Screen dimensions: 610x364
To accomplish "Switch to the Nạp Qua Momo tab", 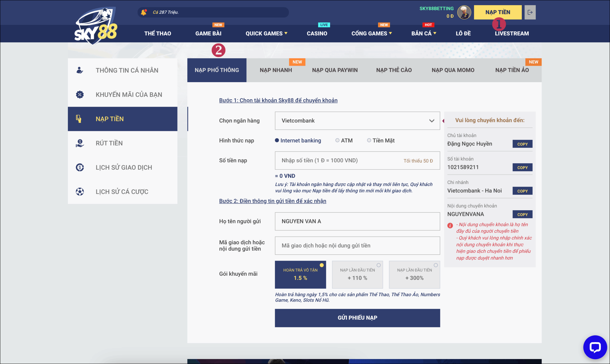I will pyautogui.click(x=453, y=70).
